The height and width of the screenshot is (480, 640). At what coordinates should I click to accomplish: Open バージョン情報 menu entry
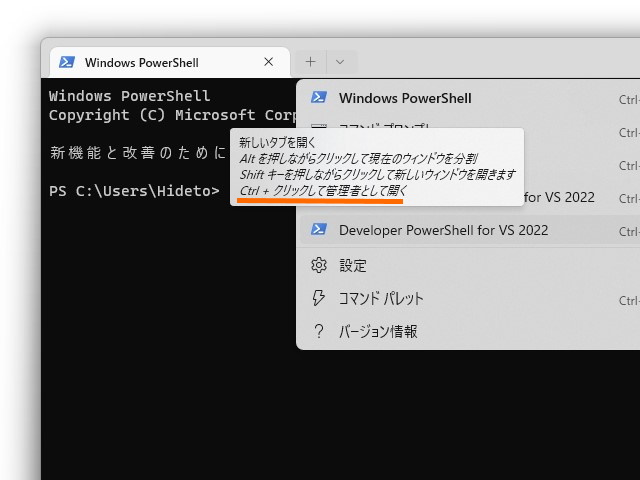coord(470,331)
